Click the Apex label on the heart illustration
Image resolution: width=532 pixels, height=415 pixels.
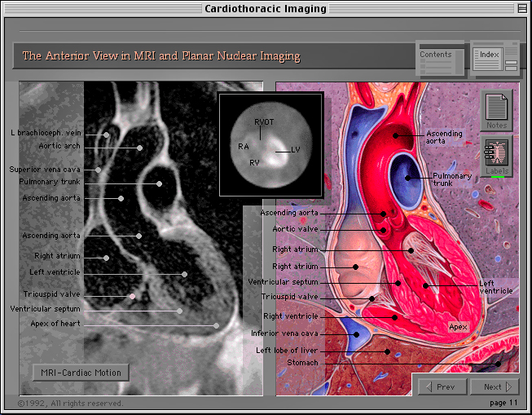coord(458,326)
